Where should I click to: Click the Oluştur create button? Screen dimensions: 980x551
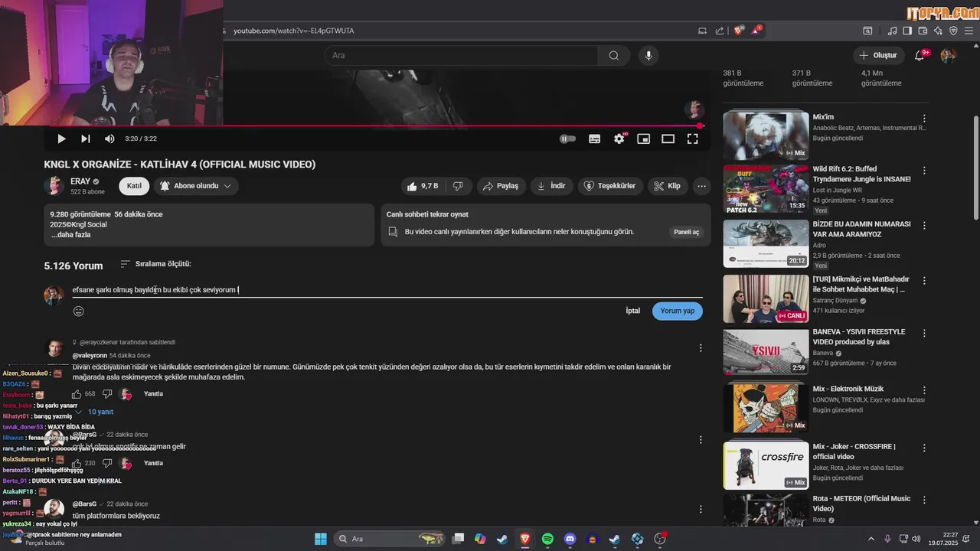pyautogui.click(x=878, y=55)
